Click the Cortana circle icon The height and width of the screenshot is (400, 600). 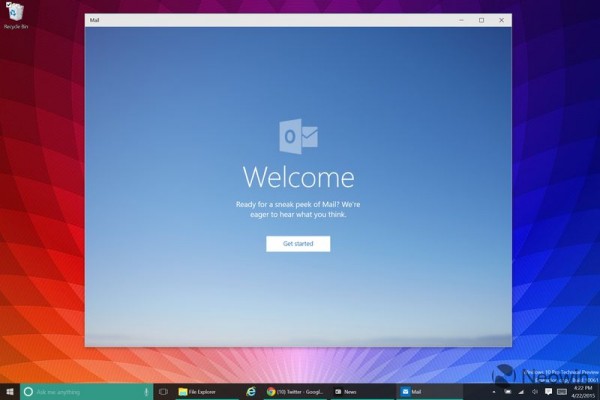pos(28,391)
